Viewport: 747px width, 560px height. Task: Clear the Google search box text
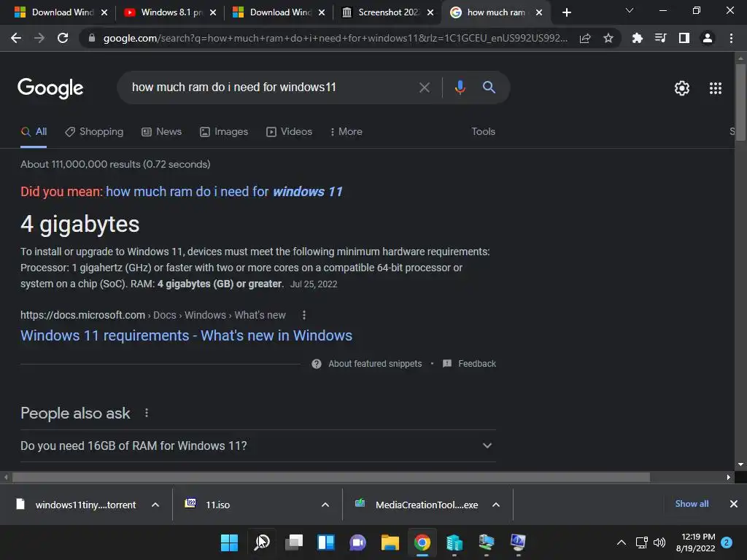424,87
